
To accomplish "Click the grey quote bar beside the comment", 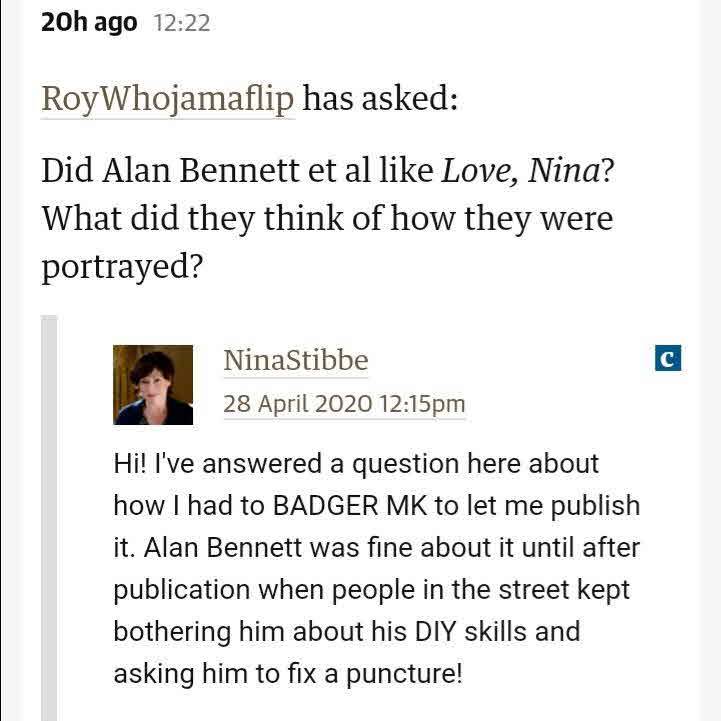I will [x=49, y=518].
